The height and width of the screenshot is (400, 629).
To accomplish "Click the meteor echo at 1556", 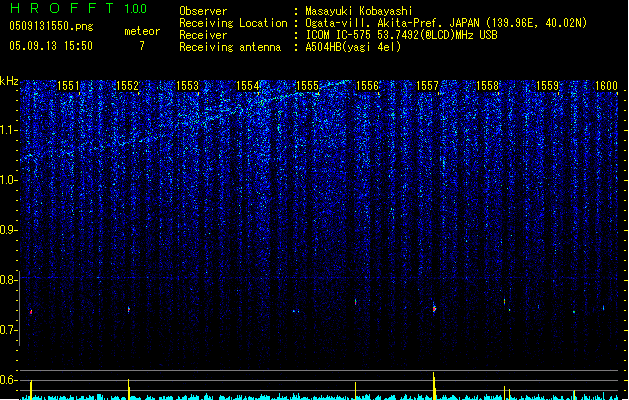I will [x=355, y=302].
